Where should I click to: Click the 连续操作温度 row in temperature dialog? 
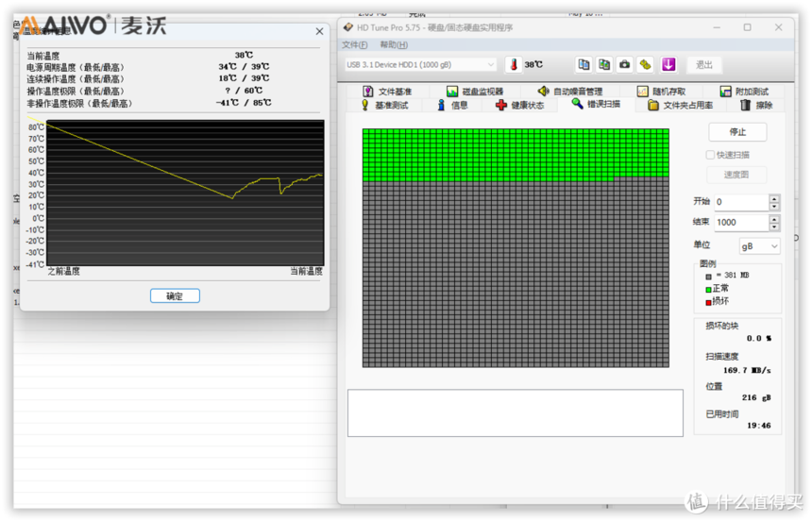(148, 79)
